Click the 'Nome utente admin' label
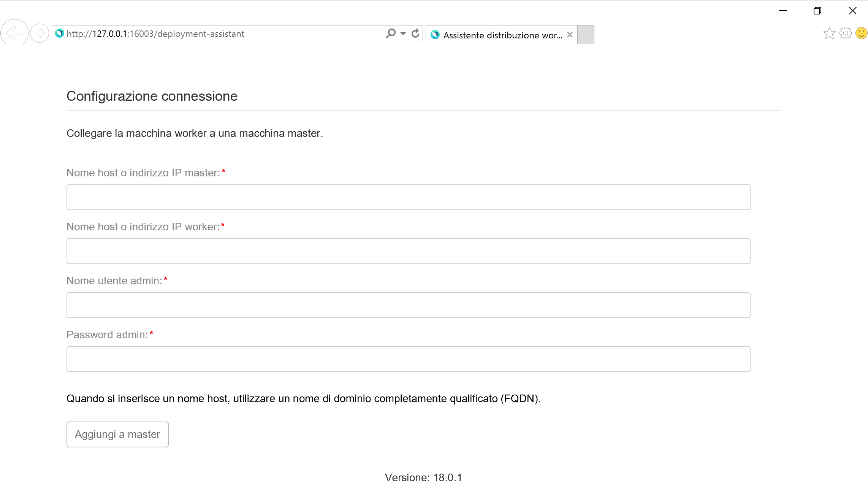 (114, 281)
